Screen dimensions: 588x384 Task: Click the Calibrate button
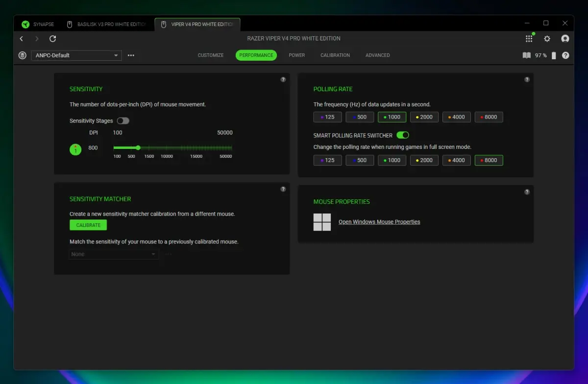(88, 225)
